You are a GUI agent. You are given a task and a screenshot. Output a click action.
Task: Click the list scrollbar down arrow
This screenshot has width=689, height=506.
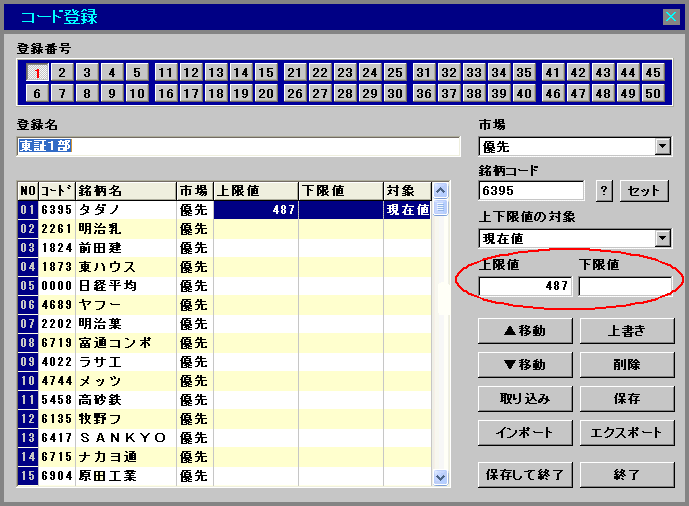point(440,477)
